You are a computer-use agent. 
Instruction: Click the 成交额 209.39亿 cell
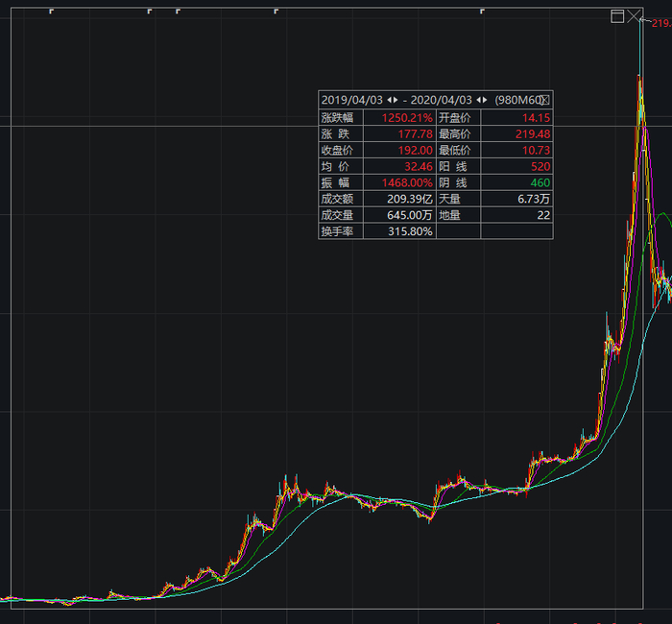[x=410, y=199]
